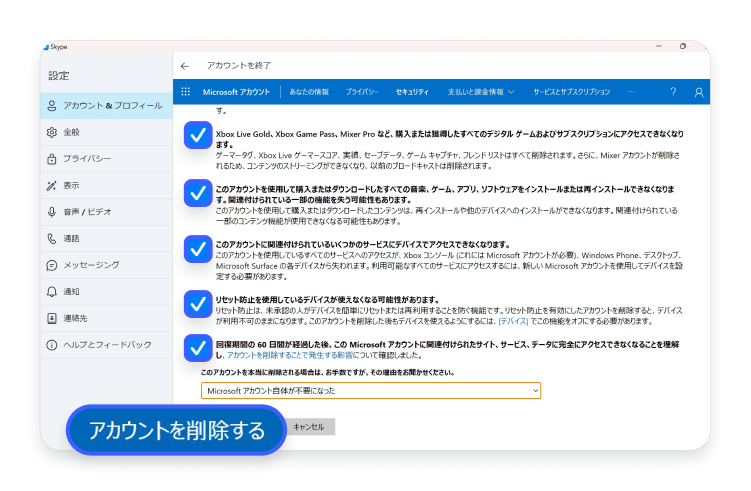Click the メッセージング chat bubble icon
This screenshot has height=491, width=751.
(52, 265)
